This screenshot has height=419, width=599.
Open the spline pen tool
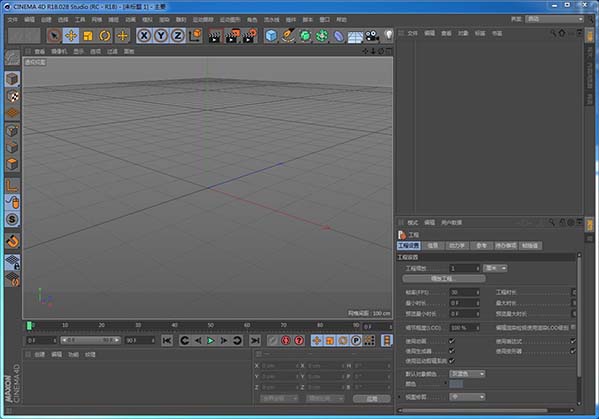coord(288,35)
